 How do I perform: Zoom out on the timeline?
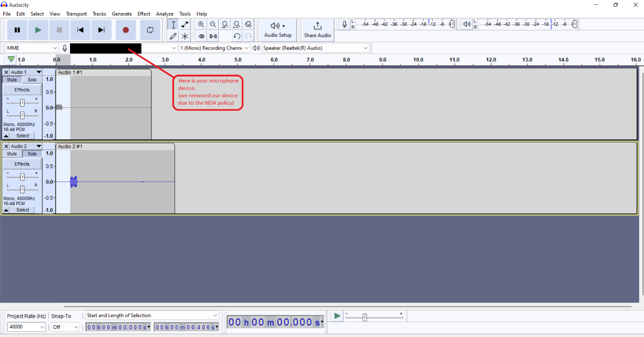click(x=213, y=25)
